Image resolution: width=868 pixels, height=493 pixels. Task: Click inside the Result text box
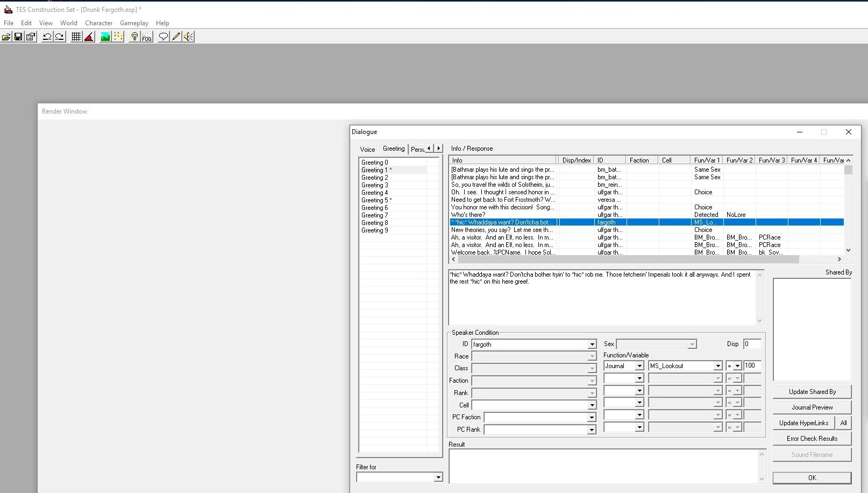click(x=603, y=467)
